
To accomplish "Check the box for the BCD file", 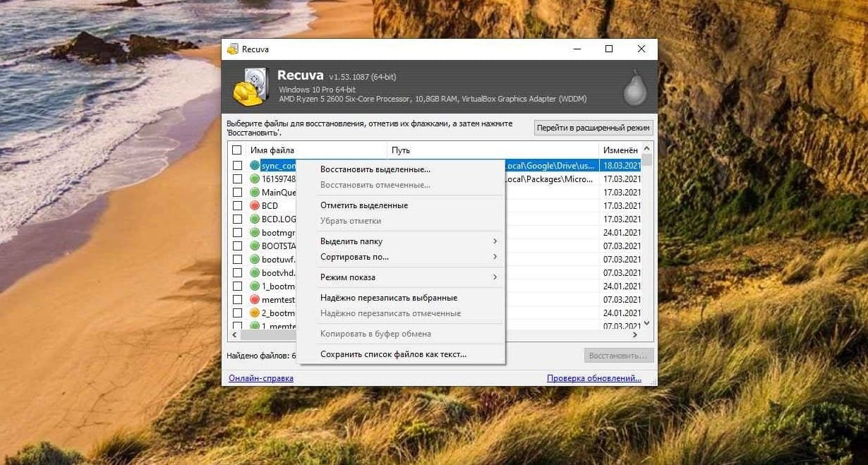I will point(237,205).
